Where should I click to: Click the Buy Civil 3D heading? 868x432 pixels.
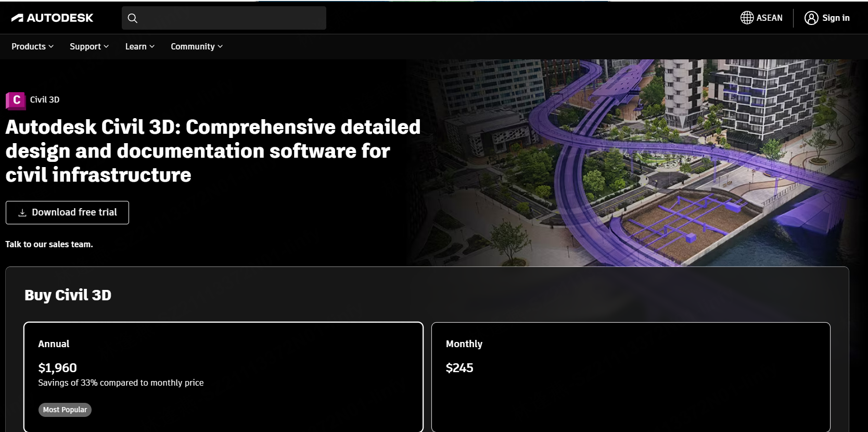(68, 295)
